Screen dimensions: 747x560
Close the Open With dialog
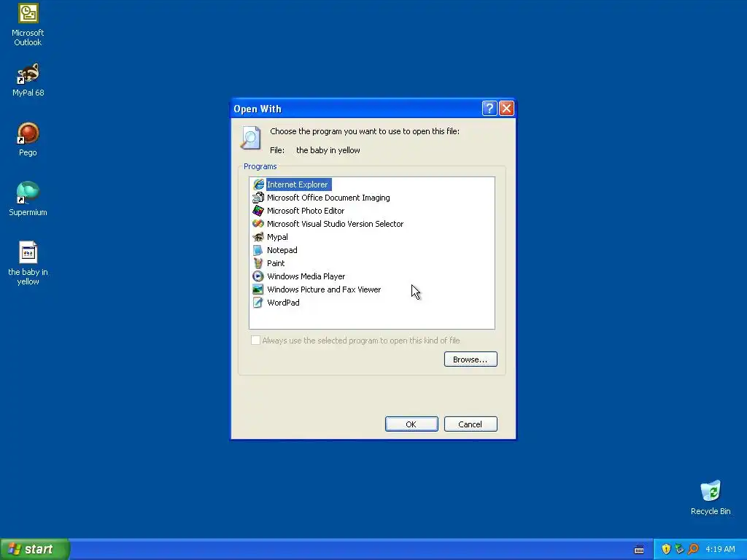pos(506,109)
